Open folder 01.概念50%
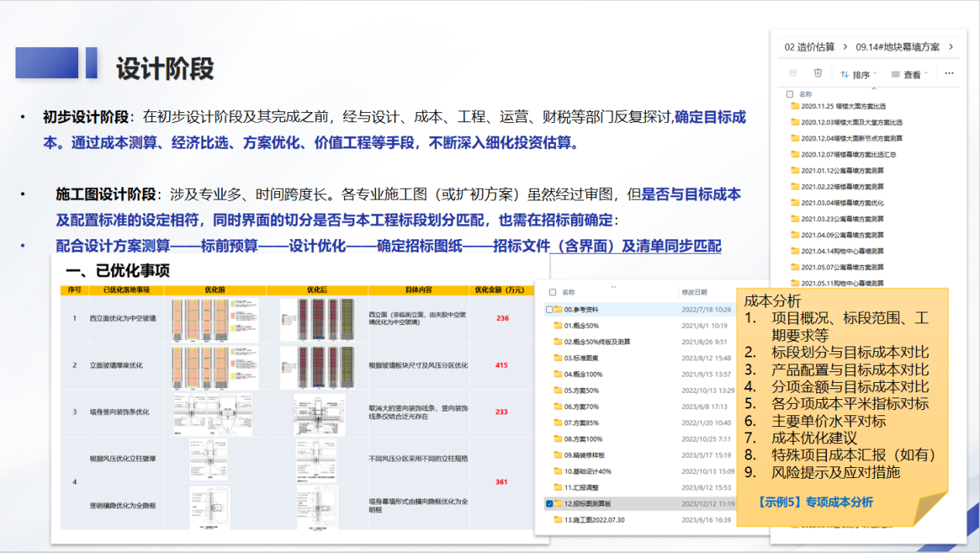 (x=577, y=326)
